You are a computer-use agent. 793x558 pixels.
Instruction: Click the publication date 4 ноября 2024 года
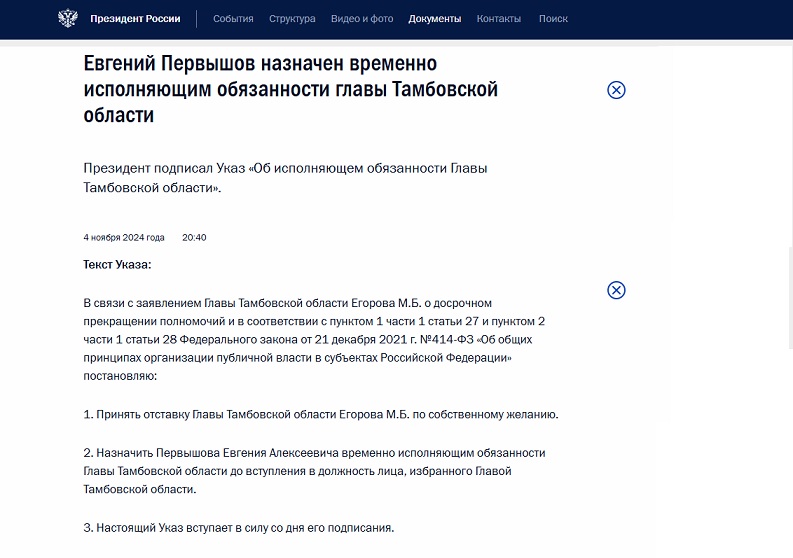click(124, 238)
